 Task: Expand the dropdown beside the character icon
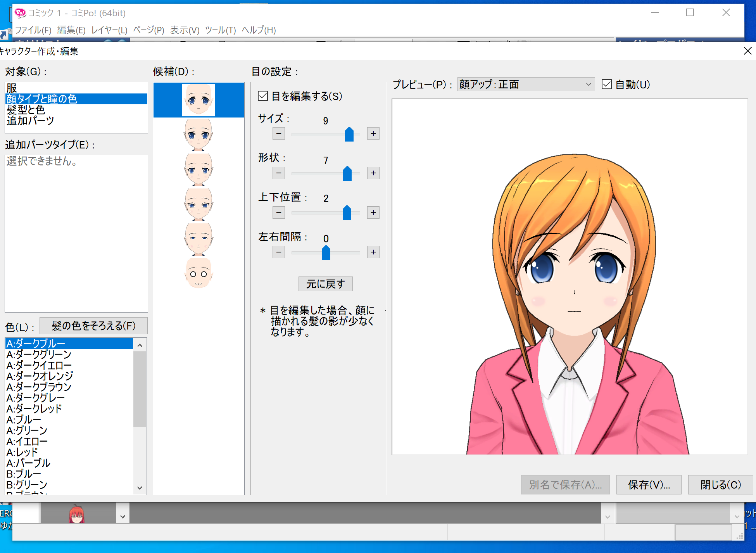pyautogui.click(x=123, y=516)
